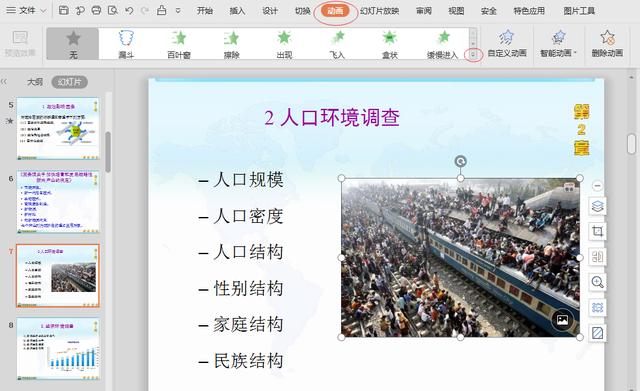Click the 删除动画 button
The width and height of the screenshot is (640, 391).
[607, 44]
